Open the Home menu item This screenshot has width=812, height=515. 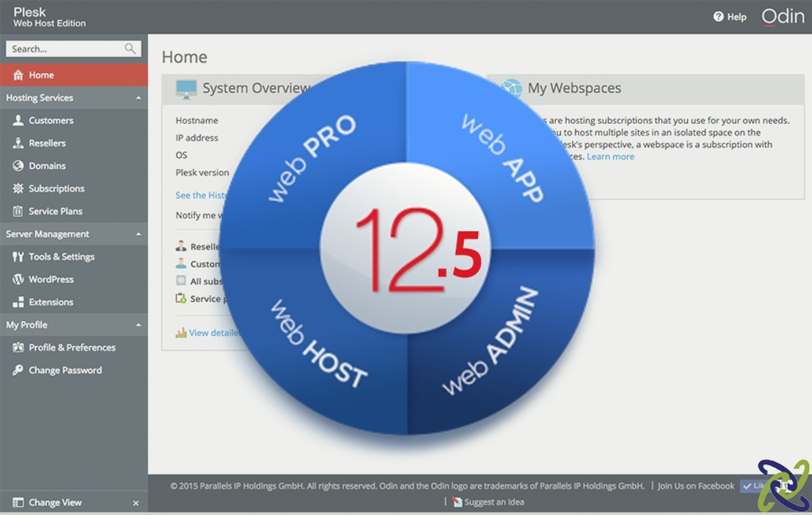point(74,75)
